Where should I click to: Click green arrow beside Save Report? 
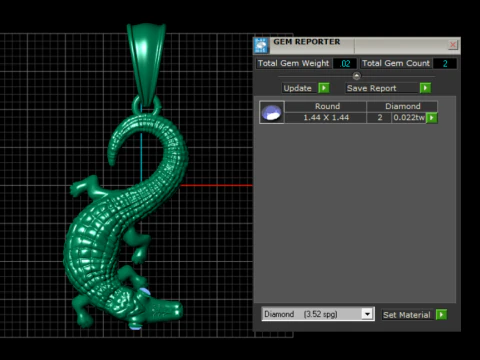(425, 88)
